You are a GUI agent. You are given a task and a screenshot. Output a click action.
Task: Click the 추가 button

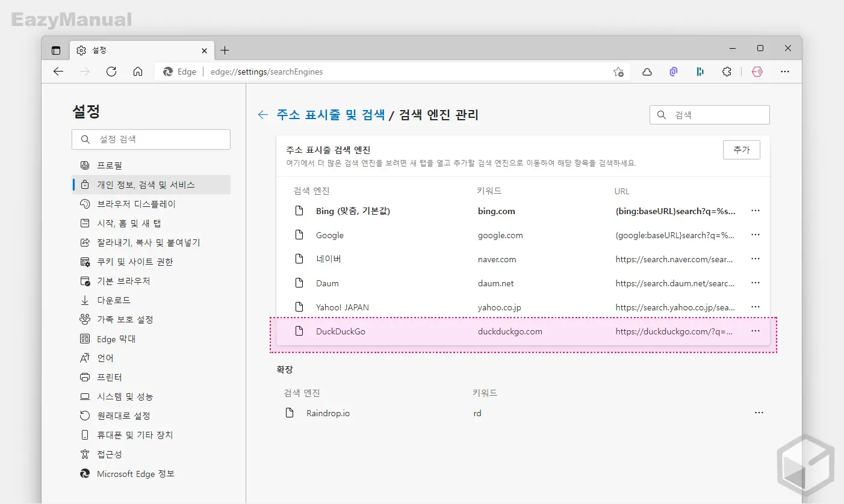pyautogui.click(x=742, y=150)
